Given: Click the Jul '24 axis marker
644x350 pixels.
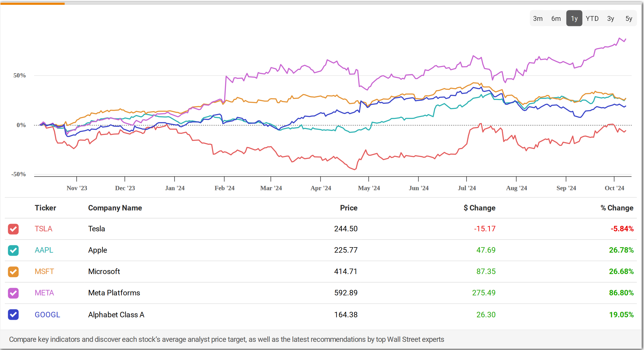Looking at the screenshot, I should [467, 188].
